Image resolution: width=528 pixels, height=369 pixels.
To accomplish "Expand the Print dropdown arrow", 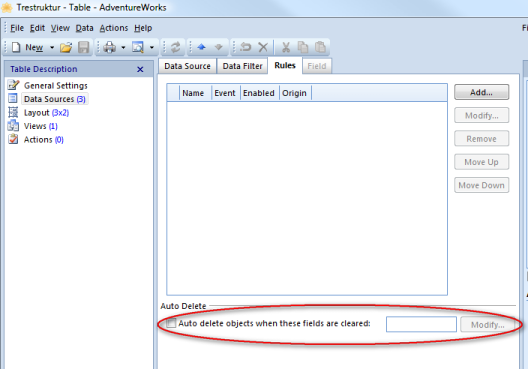I will point(123,47).
